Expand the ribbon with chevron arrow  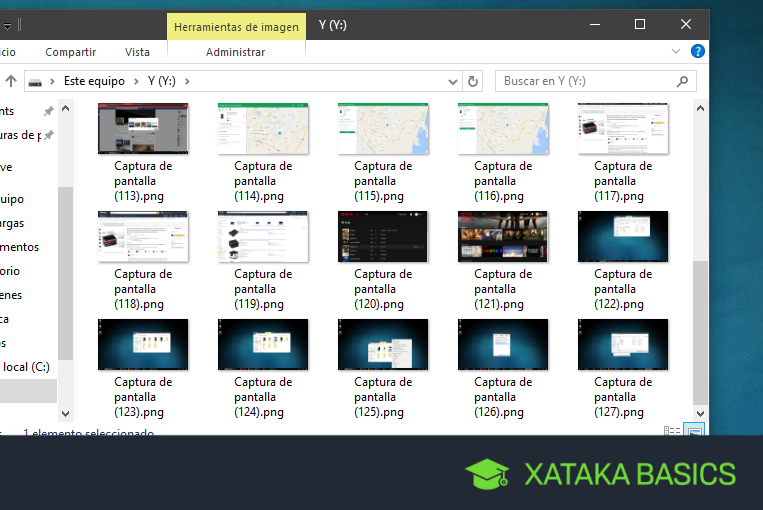(676, 51)
